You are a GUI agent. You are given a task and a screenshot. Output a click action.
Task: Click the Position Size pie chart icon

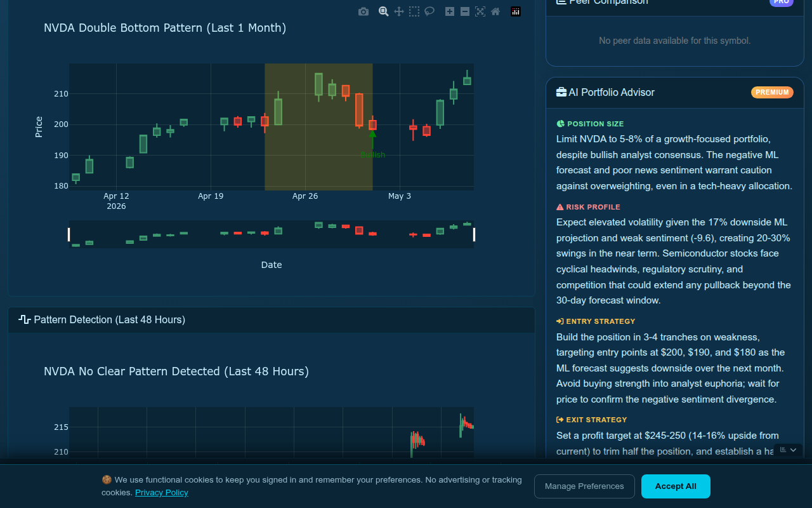[560, 124]
